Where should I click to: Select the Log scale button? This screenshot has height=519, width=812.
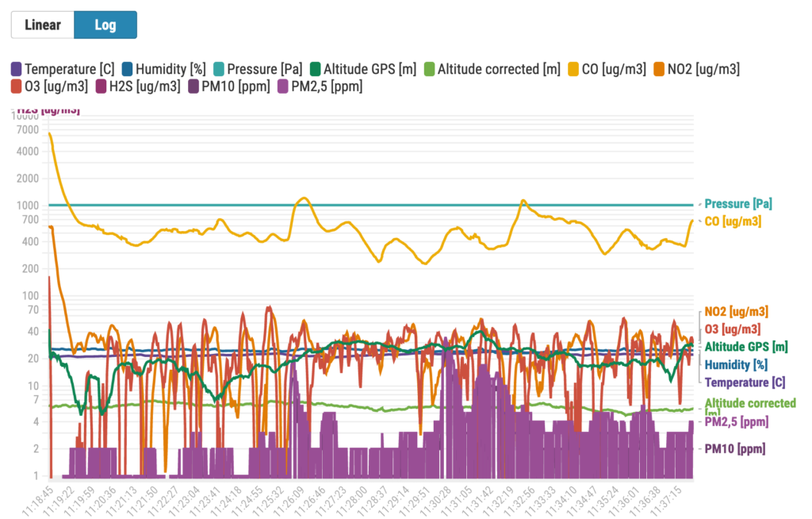[105, 25]
